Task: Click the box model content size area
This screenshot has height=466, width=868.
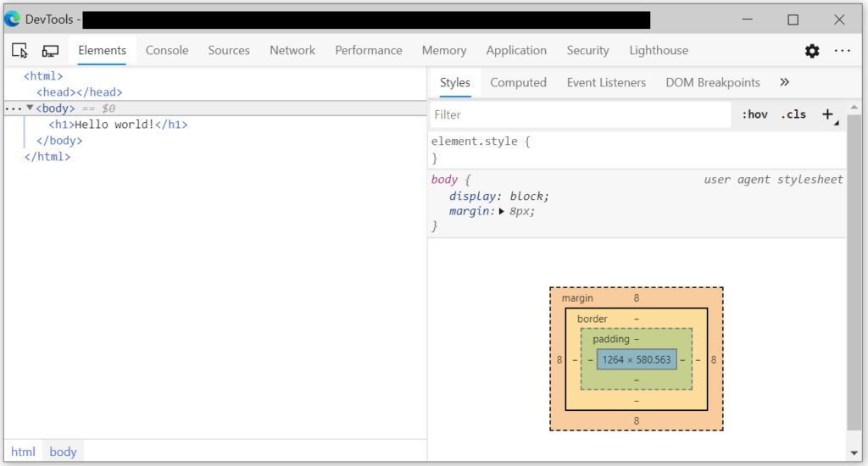Action: (x=637, y=359)
